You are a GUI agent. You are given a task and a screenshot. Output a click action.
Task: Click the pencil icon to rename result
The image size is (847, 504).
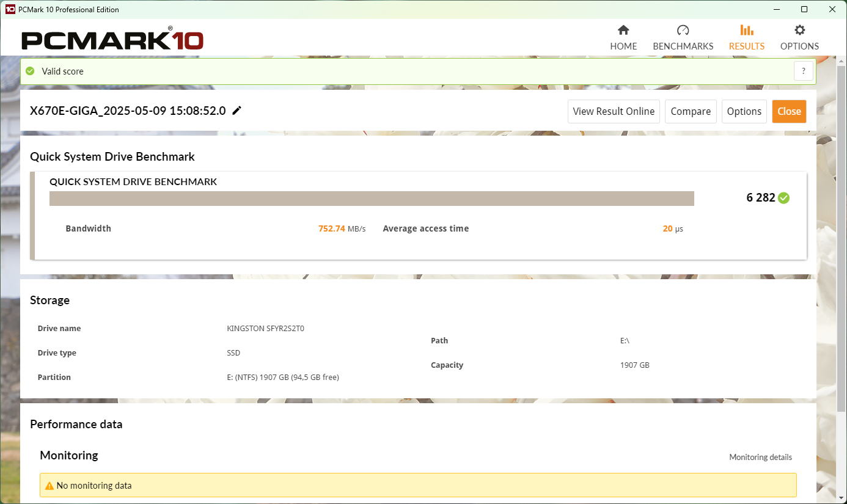[237, 111]
